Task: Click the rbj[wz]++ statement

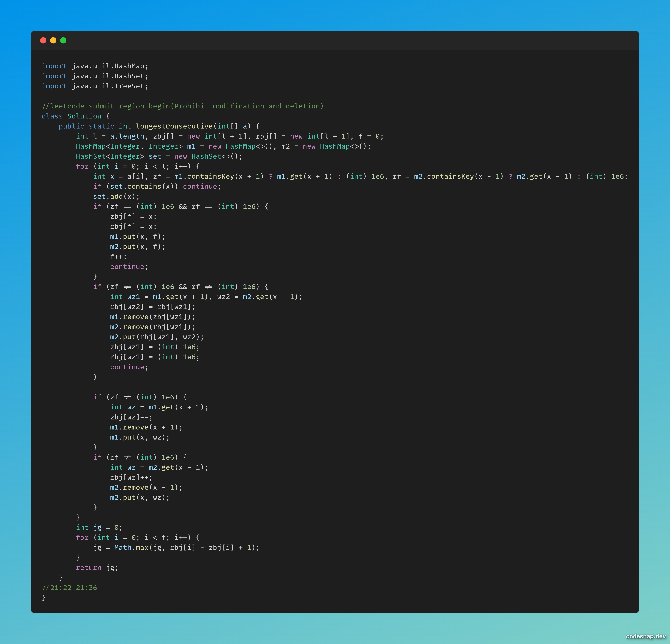Action: (131, 477)
